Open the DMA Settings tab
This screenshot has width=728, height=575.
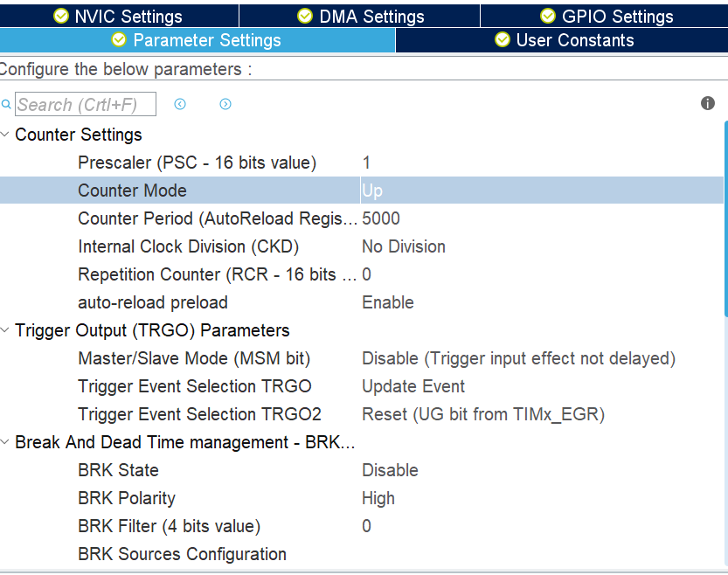(359, 15)
